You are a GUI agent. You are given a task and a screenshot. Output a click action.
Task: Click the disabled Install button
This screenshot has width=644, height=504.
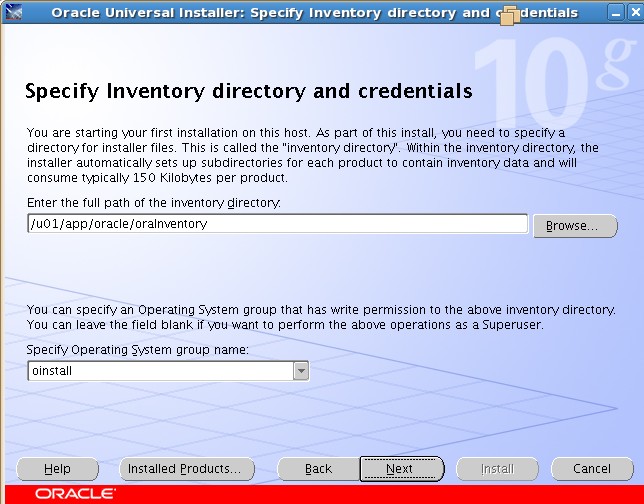point(497,469)
